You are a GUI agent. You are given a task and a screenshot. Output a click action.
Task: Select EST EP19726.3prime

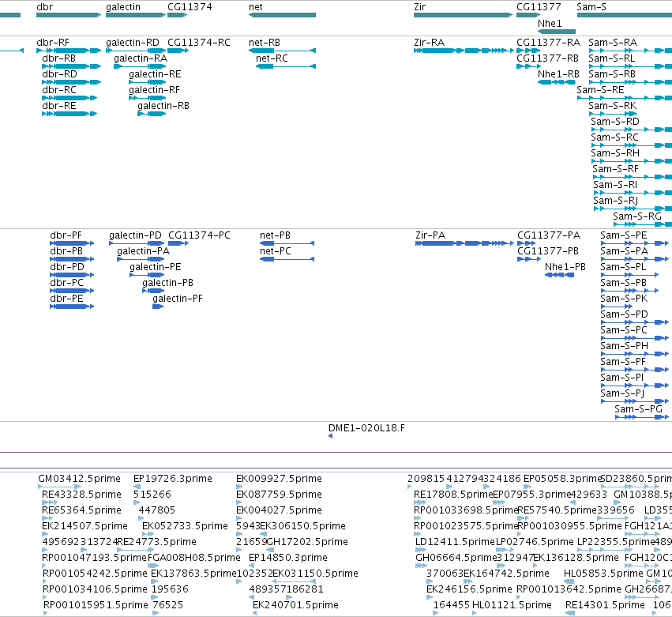[x=137, y=487]
